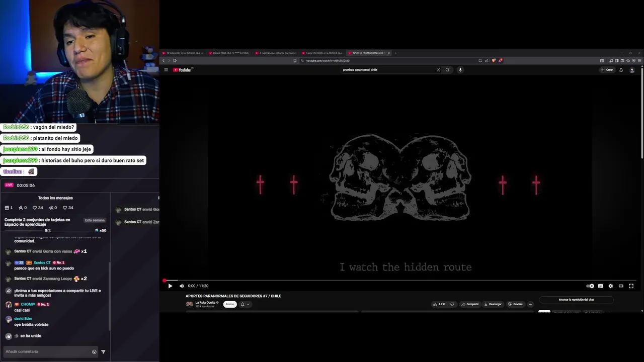
Task: Click the Crear button
Action: [x=607, y=70]
